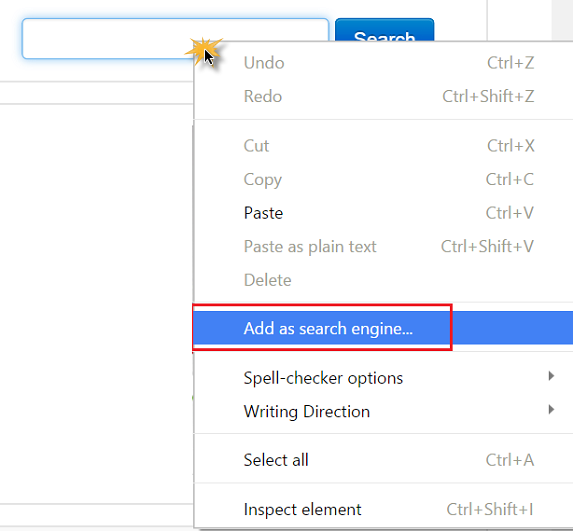The height and width of the screenshot is (531, 573).
Task: Click Select all menu entry
Action: click(383, 460)
